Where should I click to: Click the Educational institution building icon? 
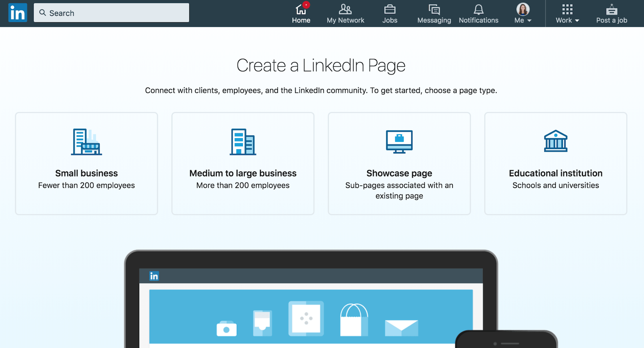(555, 141)
